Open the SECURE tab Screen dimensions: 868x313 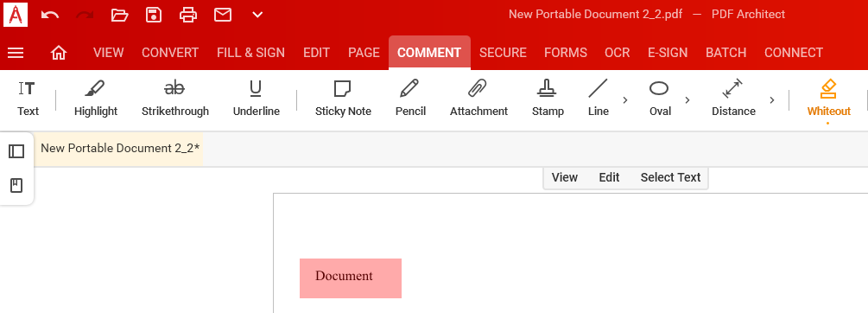[x=503, y=53]
